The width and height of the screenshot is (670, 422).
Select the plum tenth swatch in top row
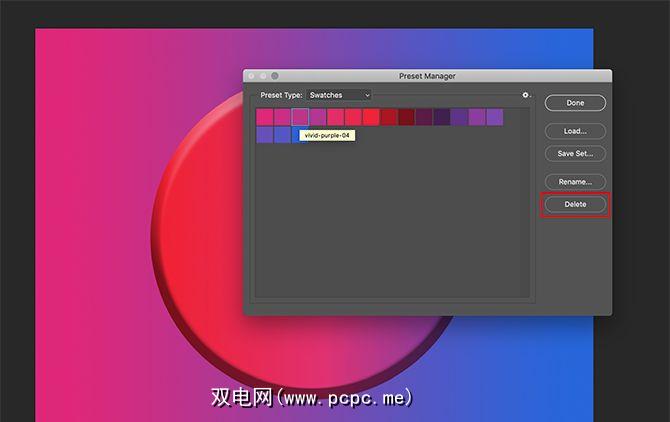(x=424, y=117)
